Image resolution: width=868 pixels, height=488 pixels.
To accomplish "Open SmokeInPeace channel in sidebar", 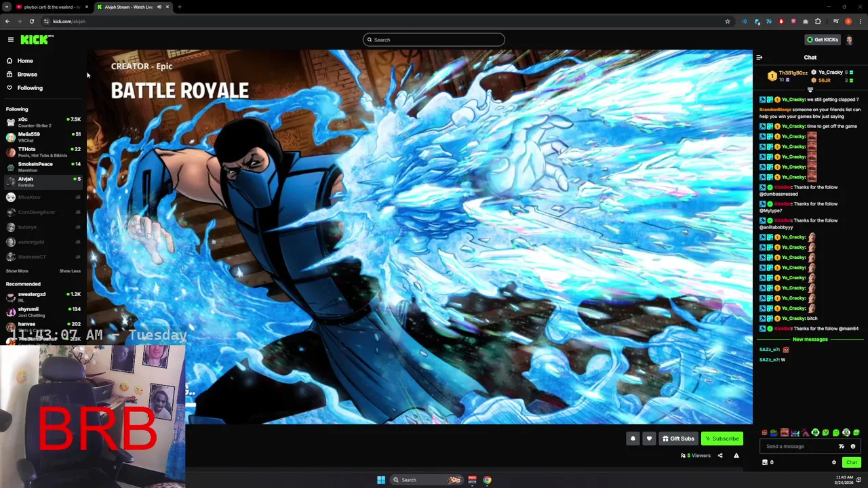I will point(42,167).
